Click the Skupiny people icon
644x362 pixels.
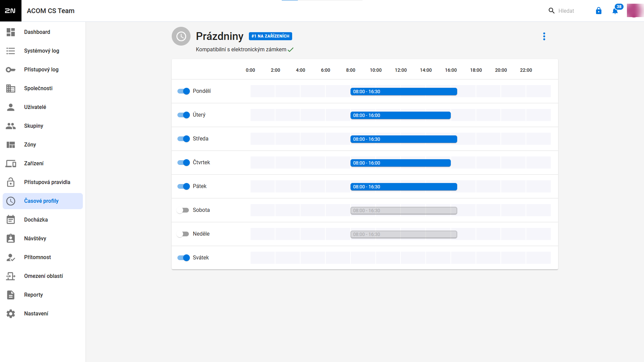[11, 126]
